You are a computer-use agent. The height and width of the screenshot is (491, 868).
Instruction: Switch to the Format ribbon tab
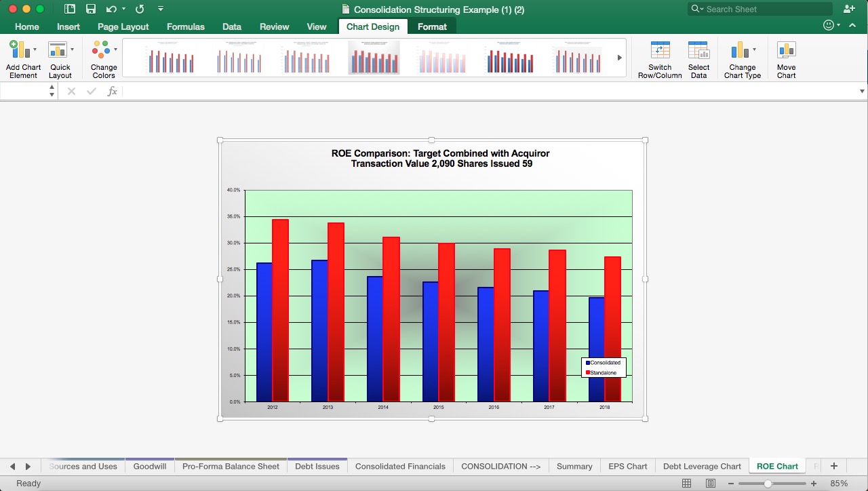(432, 26)
